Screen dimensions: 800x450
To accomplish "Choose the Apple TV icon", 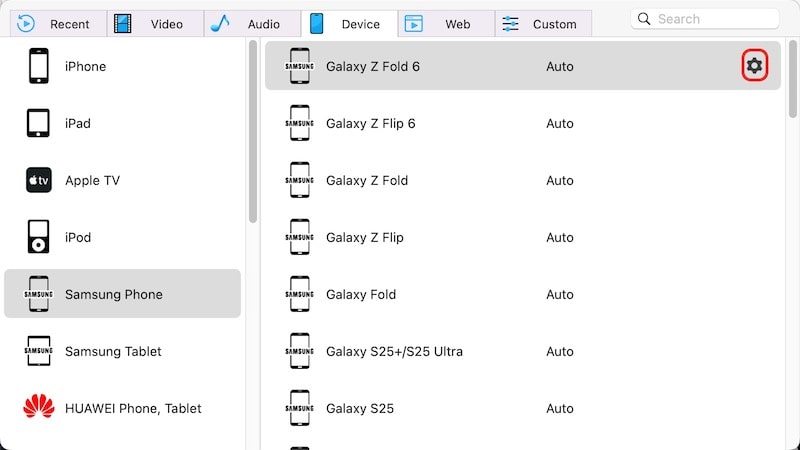I will point(39,180).
